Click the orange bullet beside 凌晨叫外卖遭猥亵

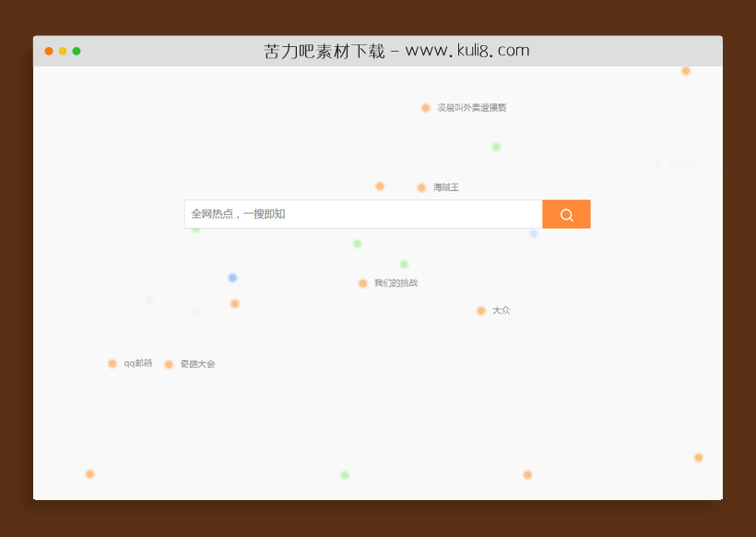425,108
